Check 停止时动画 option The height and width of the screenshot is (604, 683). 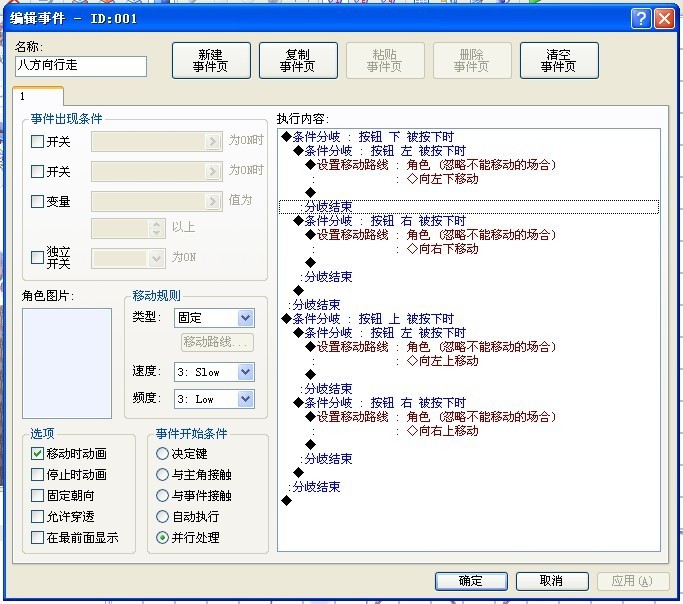[37, 474]
